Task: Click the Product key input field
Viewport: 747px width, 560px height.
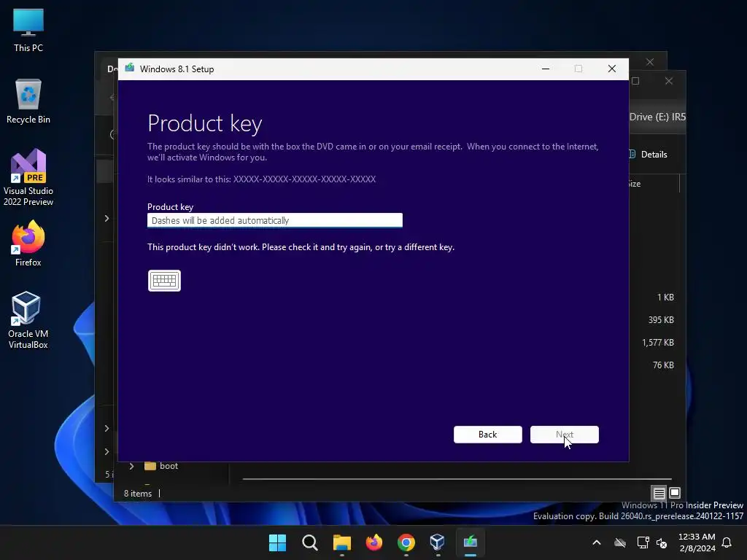Action: pos(275,220)
